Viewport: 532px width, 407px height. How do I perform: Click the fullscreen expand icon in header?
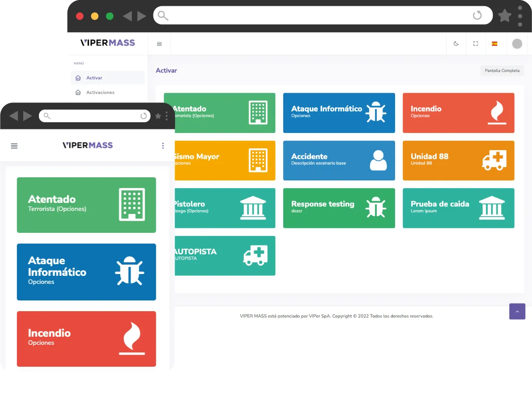[476, 44]
